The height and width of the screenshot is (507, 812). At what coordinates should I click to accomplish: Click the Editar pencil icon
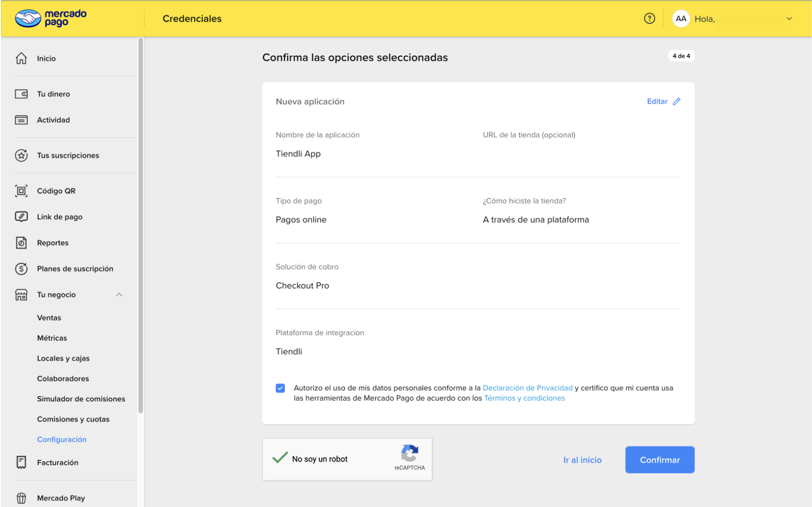676,101
